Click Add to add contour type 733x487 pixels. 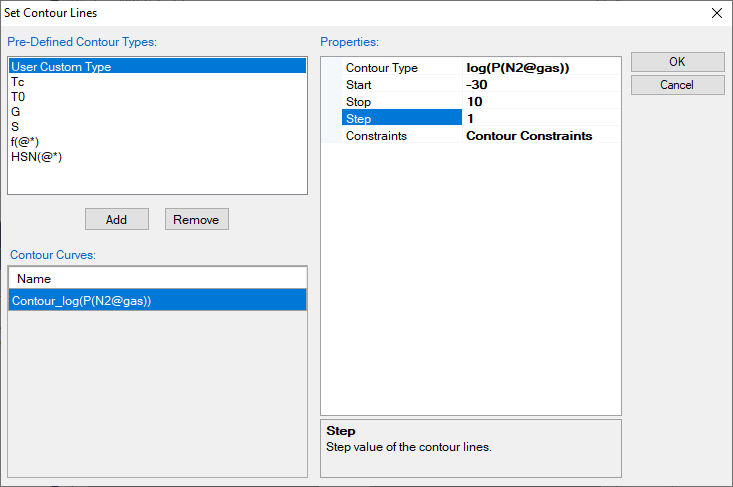point(117,219)
